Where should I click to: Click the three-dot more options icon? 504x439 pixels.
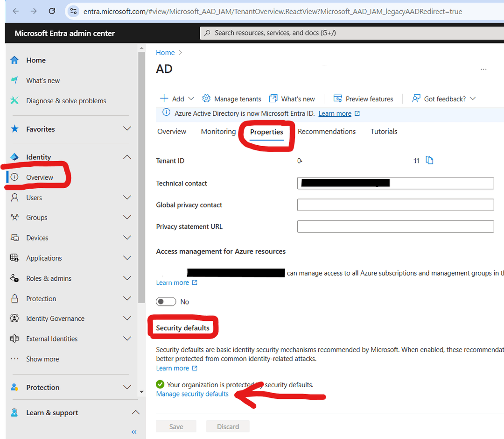pos(483,69)
